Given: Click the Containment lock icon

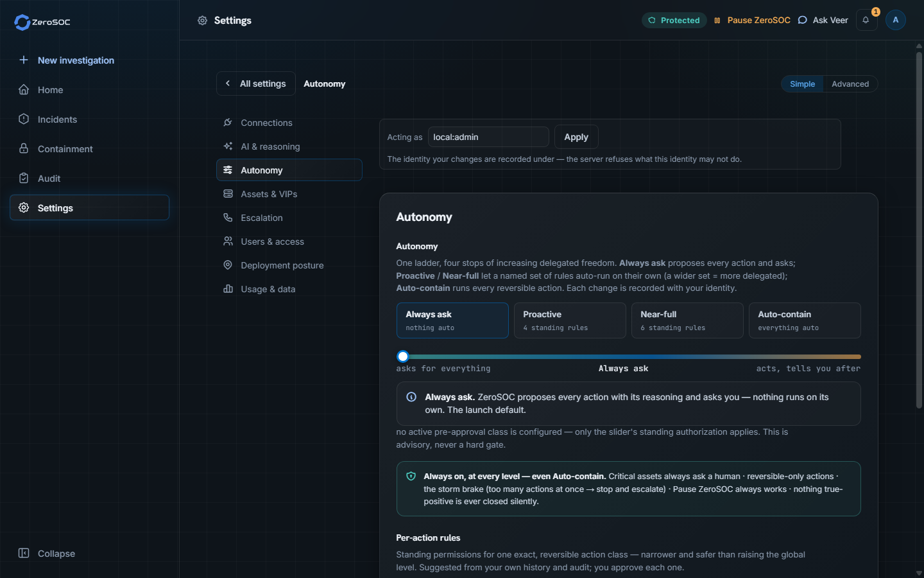Looking at the screenshot, I should click(x=24, y=148).
